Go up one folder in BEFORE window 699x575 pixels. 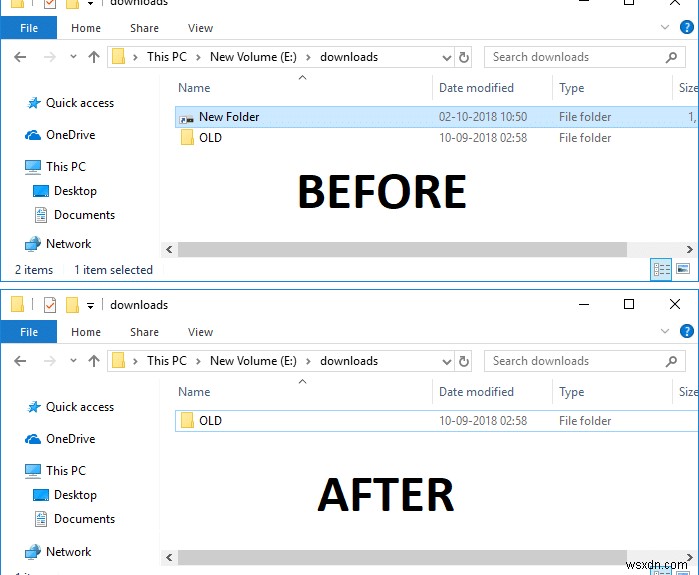[x=94, y=57]
